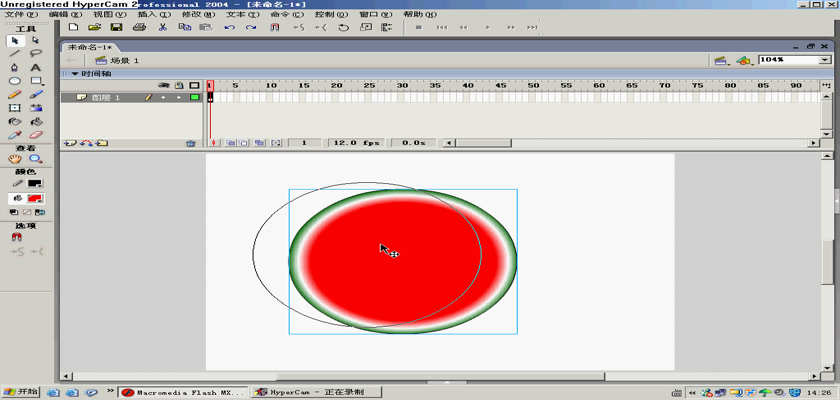The width and height of the screenshot is (840, 400).
Task: Open the 编辑(E) menu
Action: pos(66,14)
